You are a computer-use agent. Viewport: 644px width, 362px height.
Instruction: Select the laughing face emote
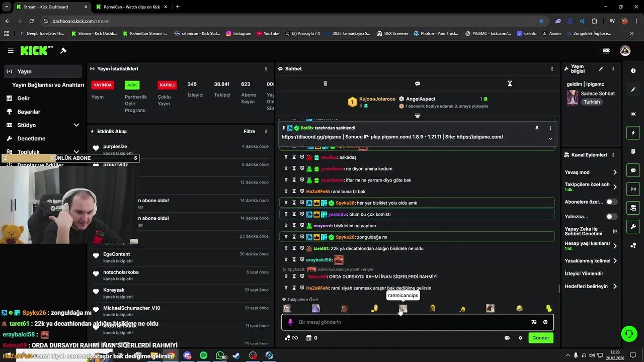click(x=519, y=308)
